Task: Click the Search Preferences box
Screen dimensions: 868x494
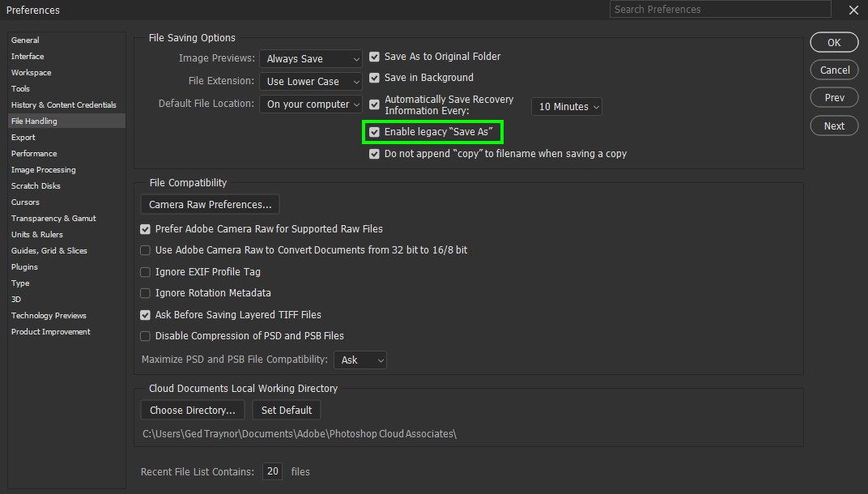Action: click(720, 9)
